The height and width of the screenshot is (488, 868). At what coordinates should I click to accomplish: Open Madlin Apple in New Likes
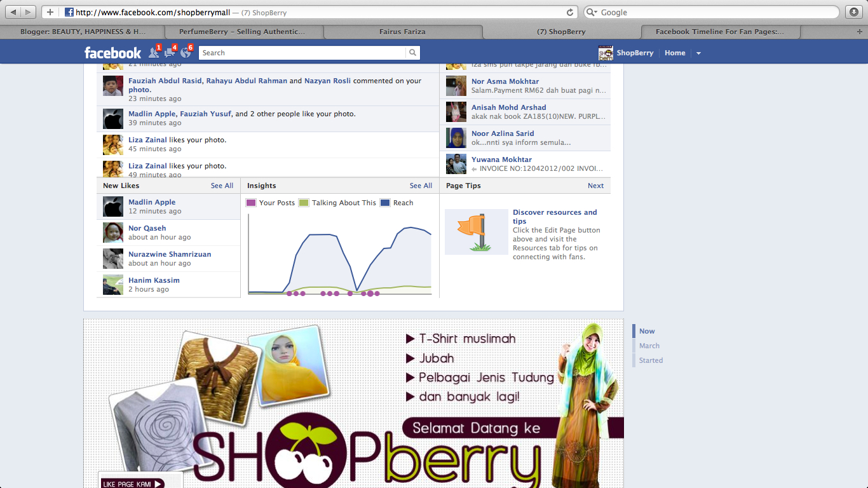coord(152,202)
